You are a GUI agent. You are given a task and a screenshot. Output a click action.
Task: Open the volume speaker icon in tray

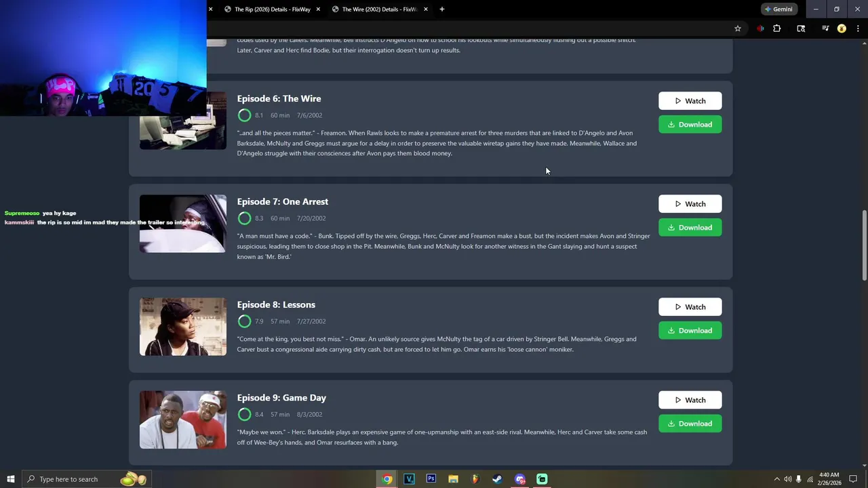[x=788, y=479]
